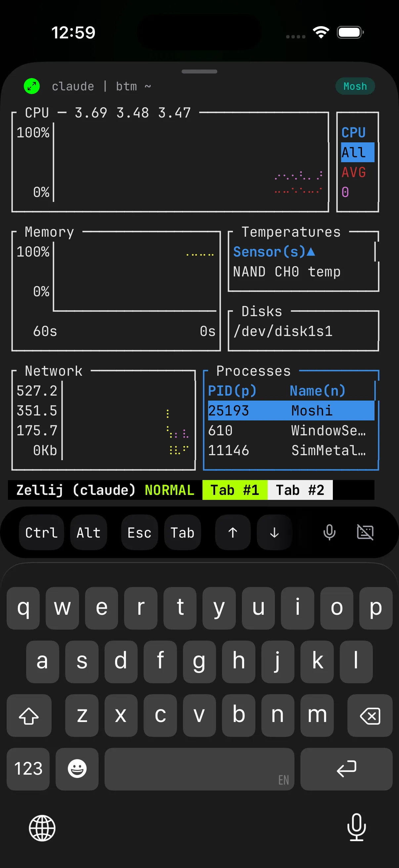This screenshot has width=399, height=868.
Task: Tap the up arrow key
Action: click(233, 532)
